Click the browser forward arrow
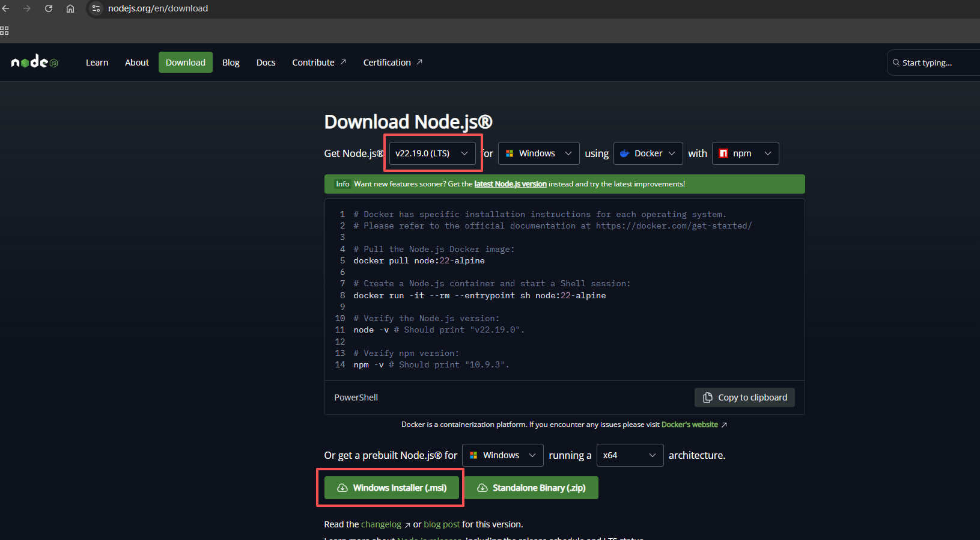980x540 pixels. (x=26, y=8)
